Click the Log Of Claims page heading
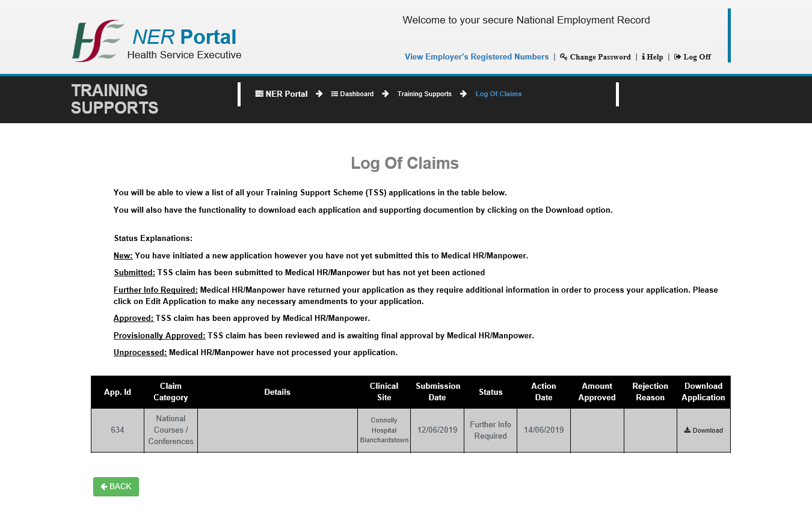 405,163
